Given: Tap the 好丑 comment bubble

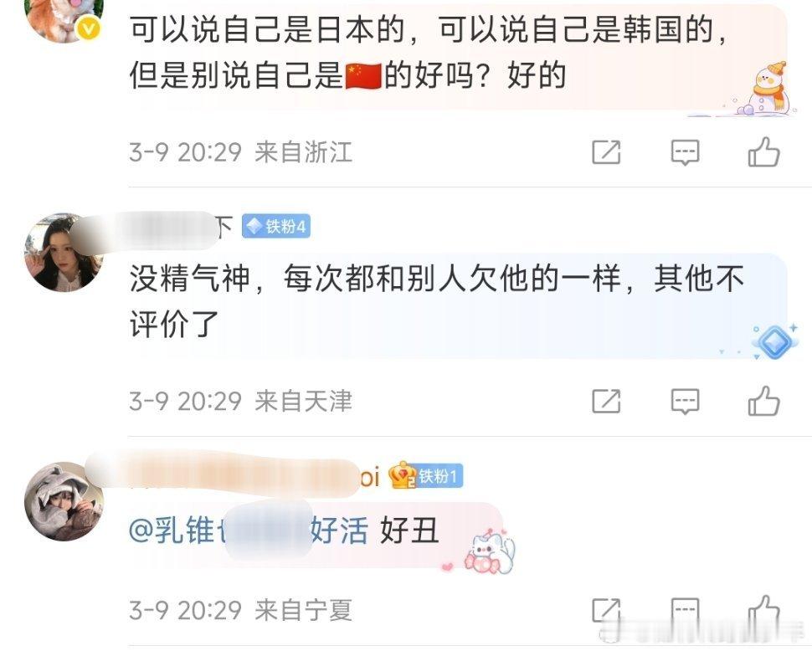Looking at the screenshot, I should point(316,533).
